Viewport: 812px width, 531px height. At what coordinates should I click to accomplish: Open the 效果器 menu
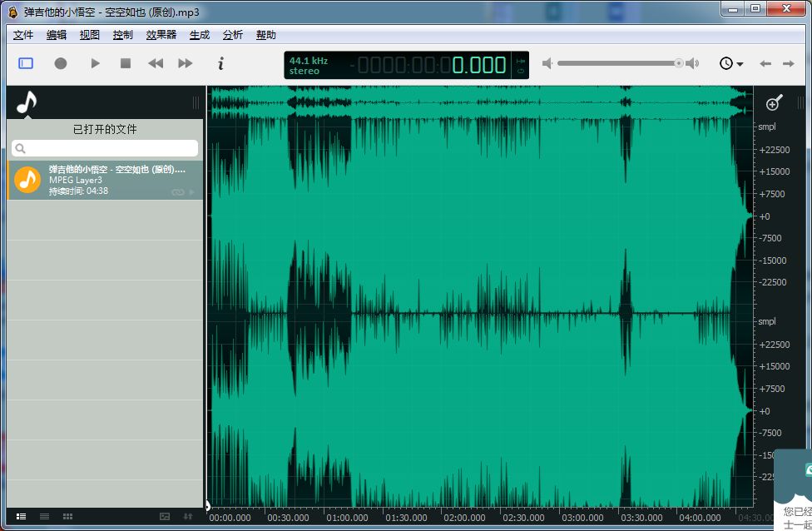click(161, 35)
